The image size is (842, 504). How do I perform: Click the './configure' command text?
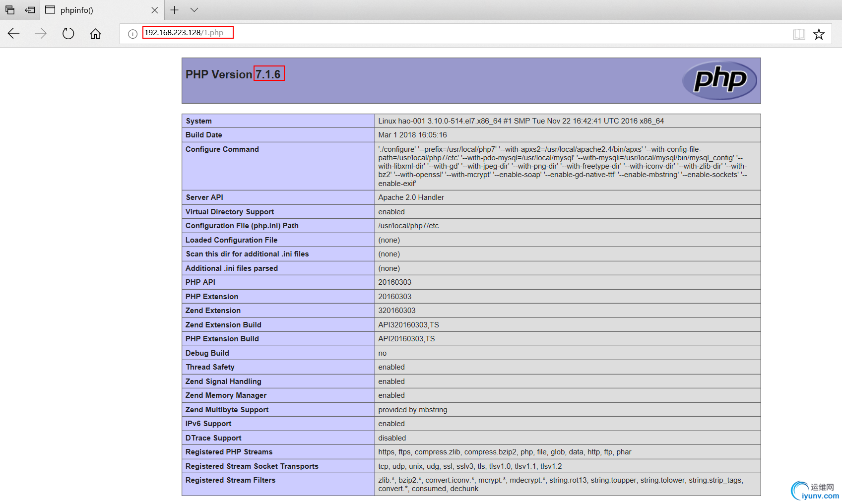coord(563,166)
